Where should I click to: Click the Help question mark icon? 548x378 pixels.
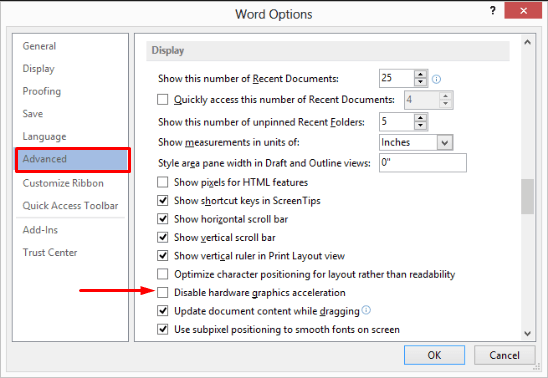coord(493,10)
